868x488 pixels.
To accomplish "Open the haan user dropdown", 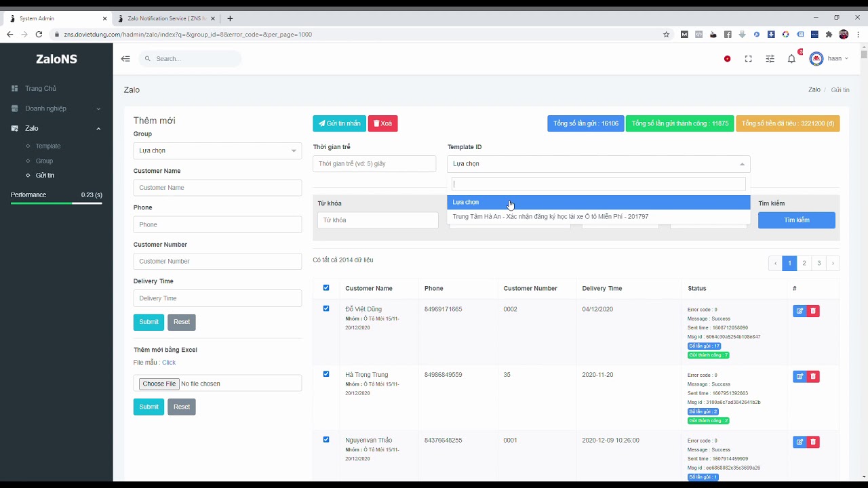I will [838, 59].
